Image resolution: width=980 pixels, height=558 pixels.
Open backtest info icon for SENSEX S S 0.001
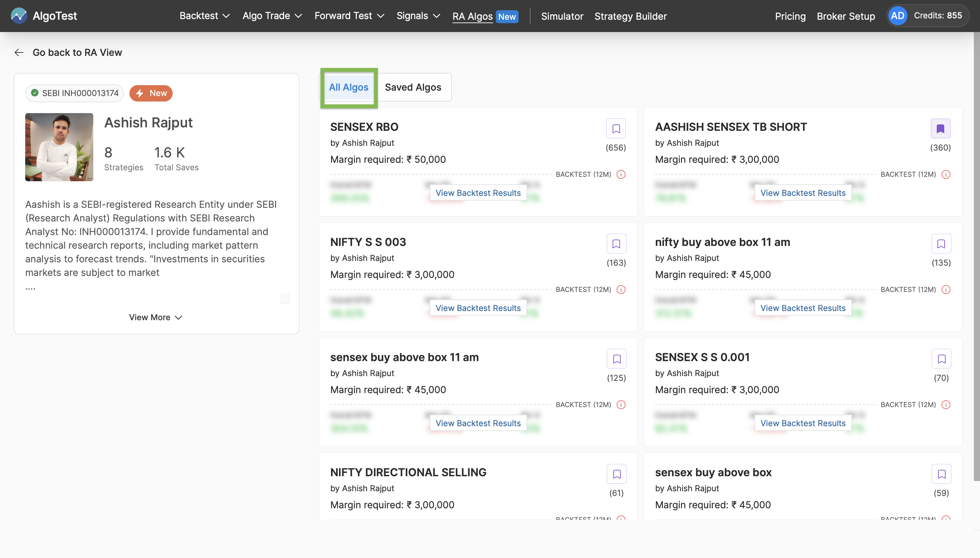pyautogui.click(x=946, y=405)
